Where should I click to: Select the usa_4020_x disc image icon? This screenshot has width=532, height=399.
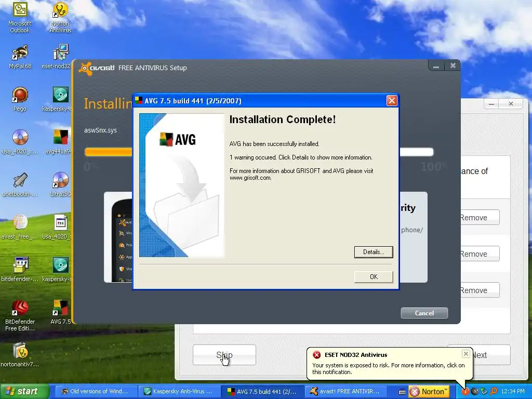[x=20, y=142]
